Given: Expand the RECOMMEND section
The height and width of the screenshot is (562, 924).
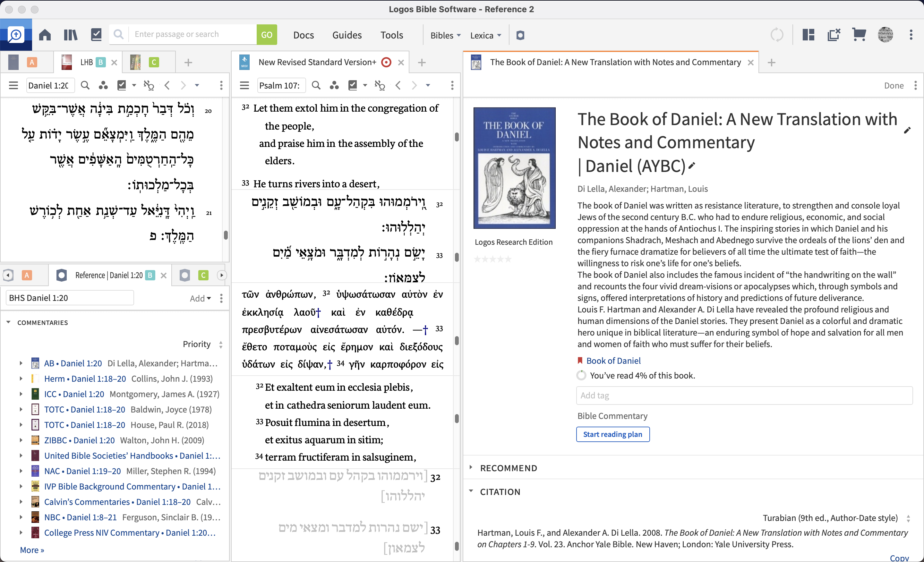Looking at the screenshot, I should click(x=471, y=467).
